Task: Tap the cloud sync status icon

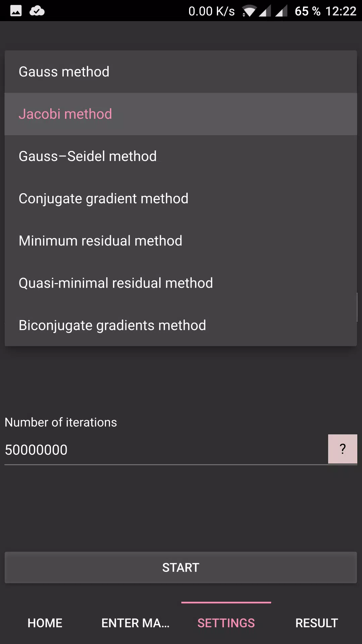Action: 37,11
